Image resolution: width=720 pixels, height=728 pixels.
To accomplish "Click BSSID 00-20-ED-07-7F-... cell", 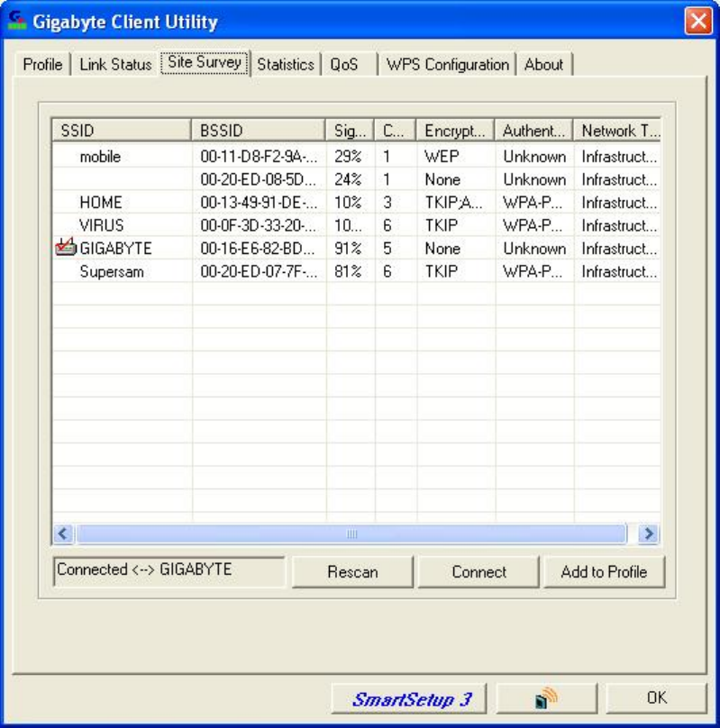I will coord(259,270).
